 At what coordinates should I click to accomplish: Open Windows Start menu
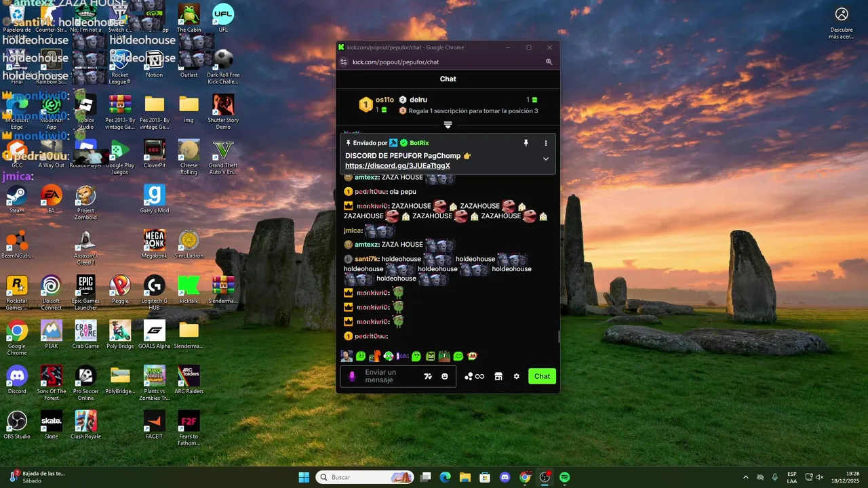click(304, 477)
